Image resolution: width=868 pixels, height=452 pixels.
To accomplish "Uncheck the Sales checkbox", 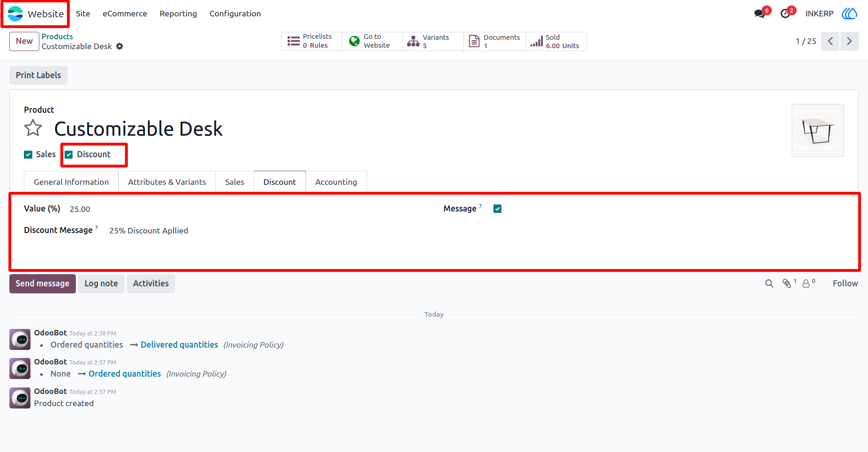I will point(28,154).
